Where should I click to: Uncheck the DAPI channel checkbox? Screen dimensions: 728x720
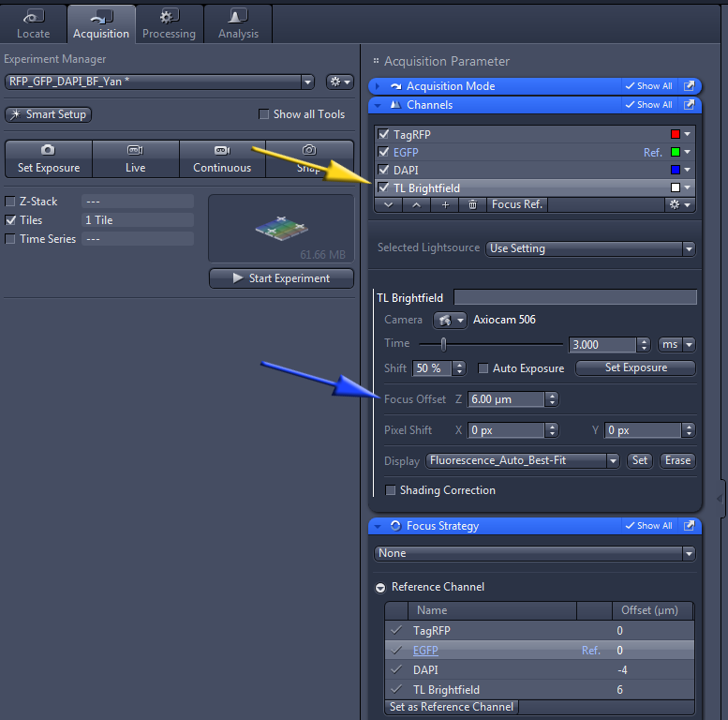coord(383,170)
